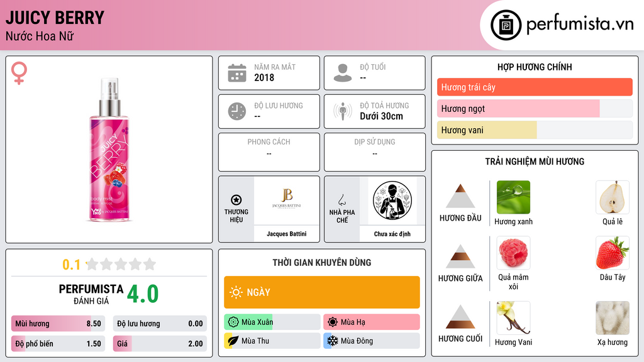The width and height of the screenshot is (644, 362).
Task: Click the perfumista.vn perfume bottle logo icon
Action: (506, 25)
